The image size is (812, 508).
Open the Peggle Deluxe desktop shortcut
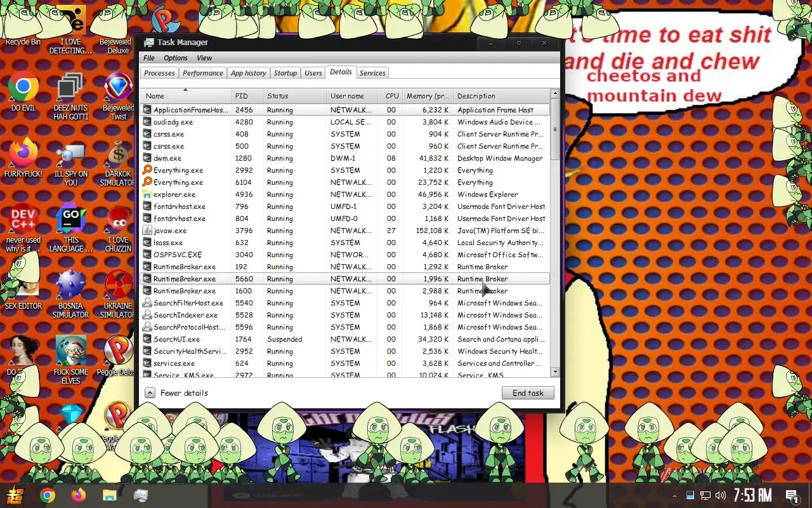tap(118, 356)
